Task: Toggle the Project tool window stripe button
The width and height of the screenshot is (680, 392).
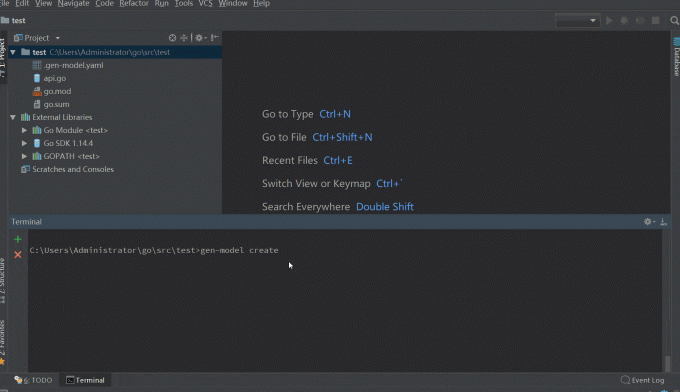Action: pos(3,56)
